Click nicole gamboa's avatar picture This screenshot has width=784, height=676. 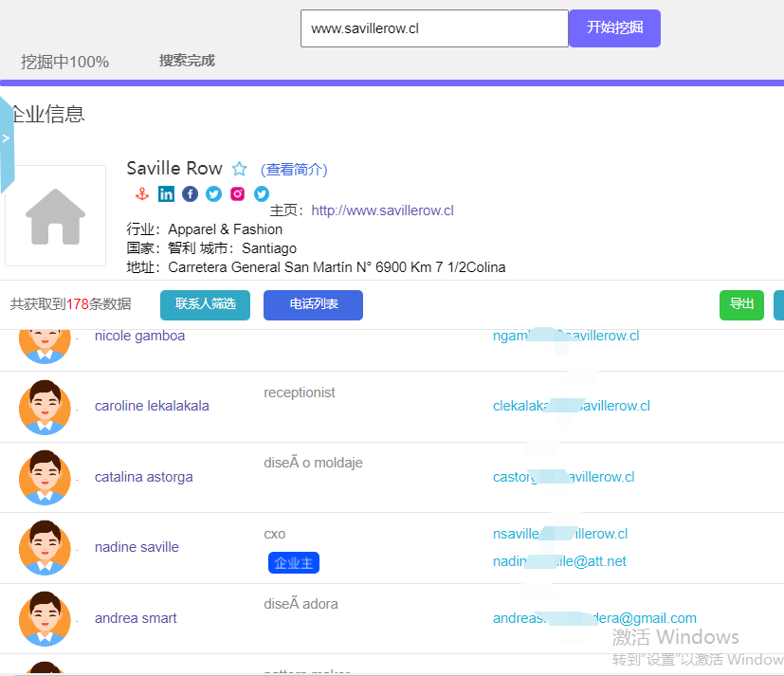[45, 345]
